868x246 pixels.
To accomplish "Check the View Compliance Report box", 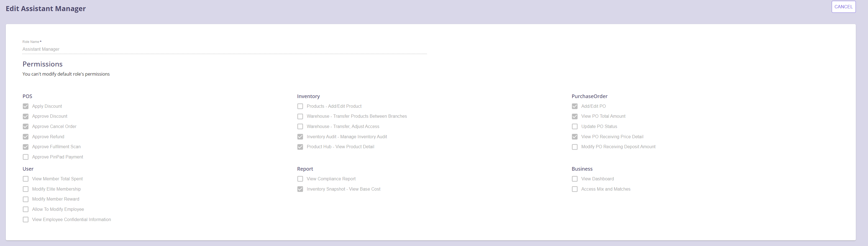I will click(300, 179).
